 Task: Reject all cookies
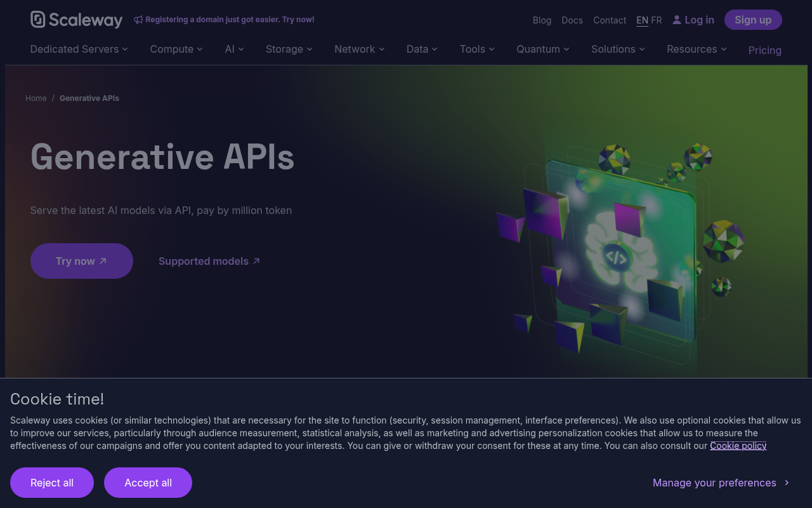tap(52, 483)
